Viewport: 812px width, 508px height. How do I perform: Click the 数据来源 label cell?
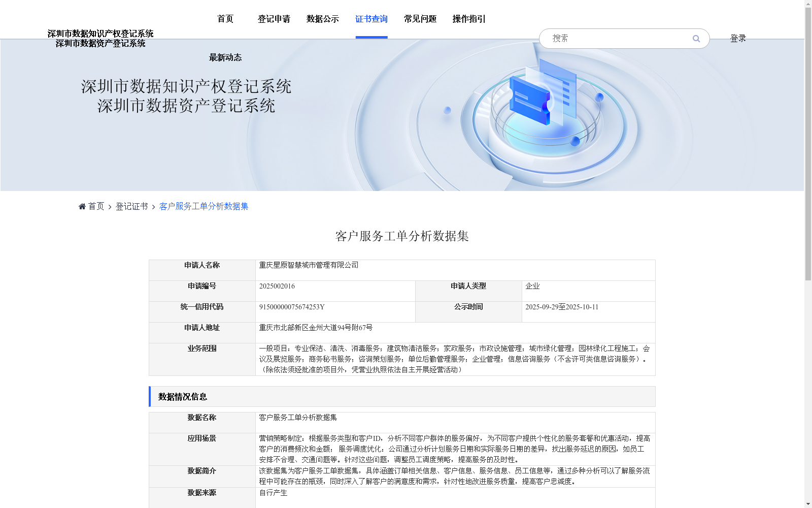click(202, 498)
